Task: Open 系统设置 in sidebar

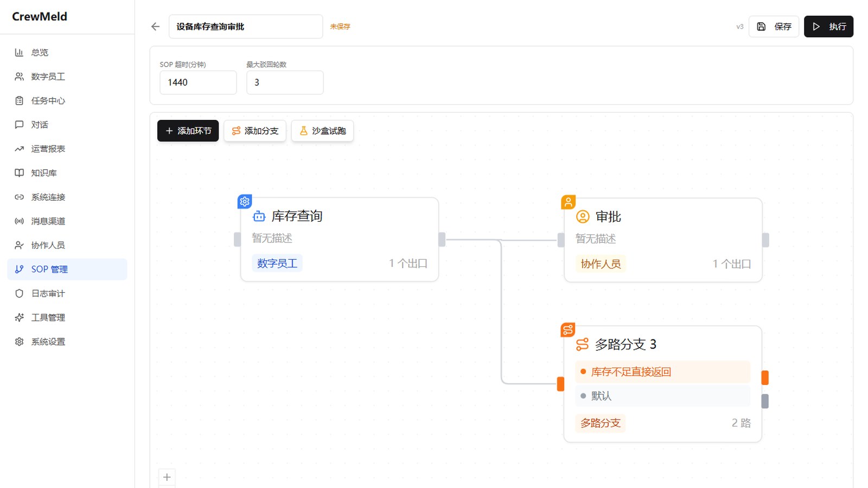Action: tap(67, 342)
